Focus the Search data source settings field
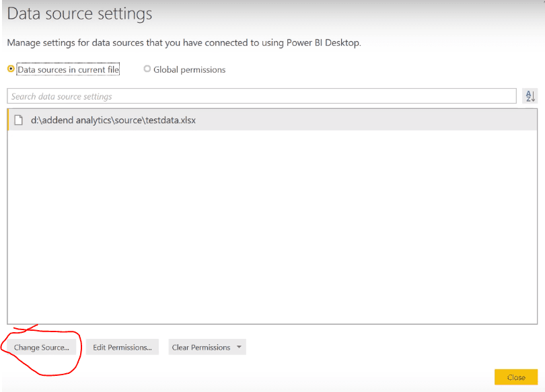This screenshot has height=392, width=545. point(261,96)
